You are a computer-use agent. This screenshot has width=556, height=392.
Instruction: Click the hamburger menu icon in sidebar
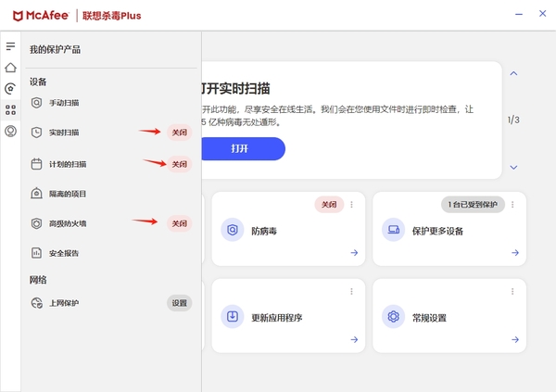click(10, 45)
